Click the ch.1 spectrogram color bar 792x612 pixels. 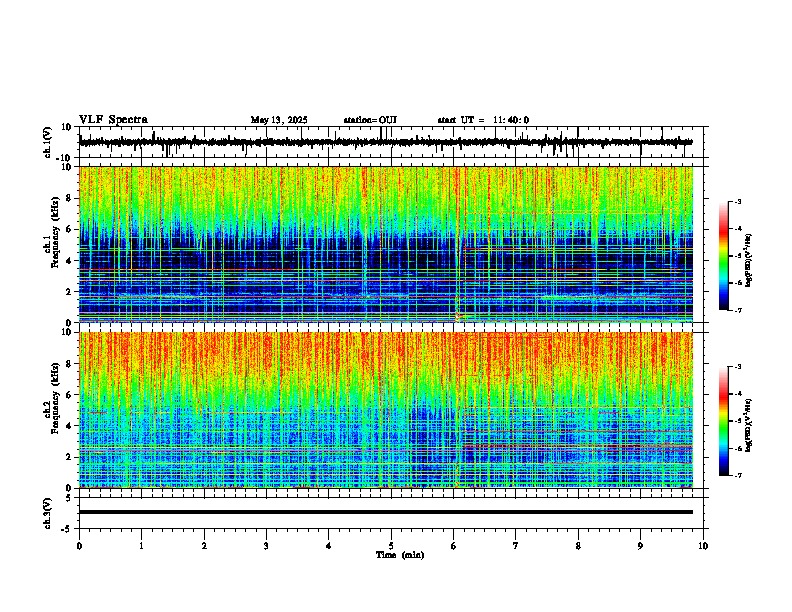point(724,256)
